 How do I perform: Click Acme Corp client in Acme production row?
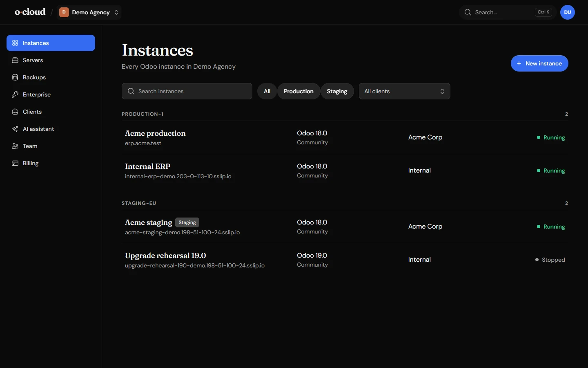425,137
